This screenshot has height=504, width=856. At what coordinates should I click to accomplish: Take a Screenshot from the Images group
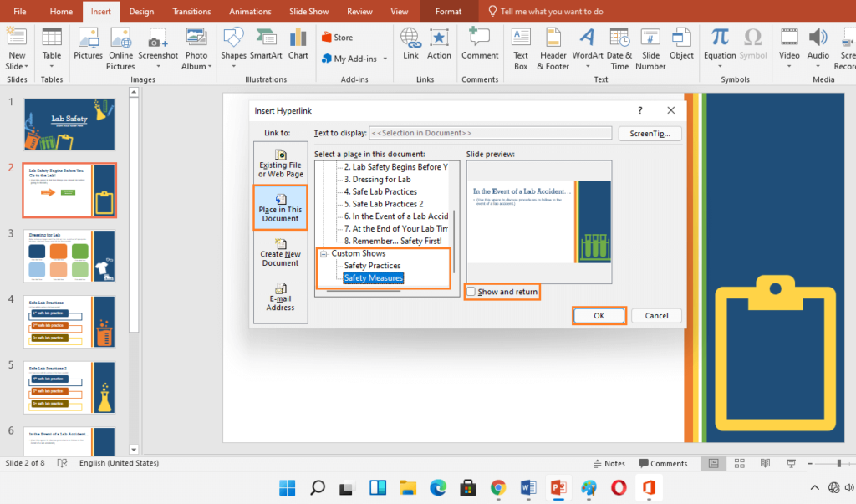tap(158, 43)
